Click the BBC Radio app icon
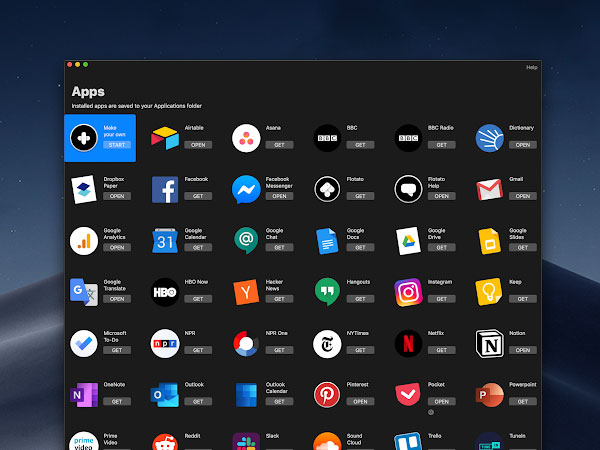Viewport: 600px width, 450px height. (x=408, y=138)
